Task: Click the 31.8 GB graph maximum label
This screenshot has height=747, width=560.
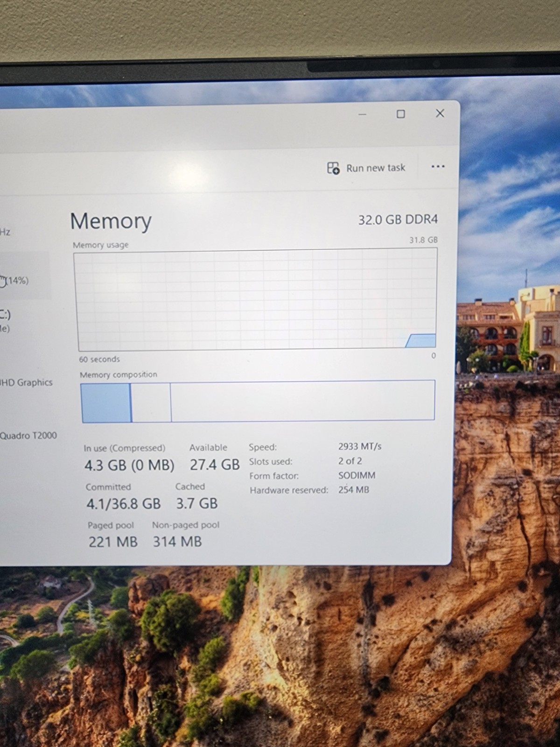Action: pyautogui.click(x=423, y=240)
